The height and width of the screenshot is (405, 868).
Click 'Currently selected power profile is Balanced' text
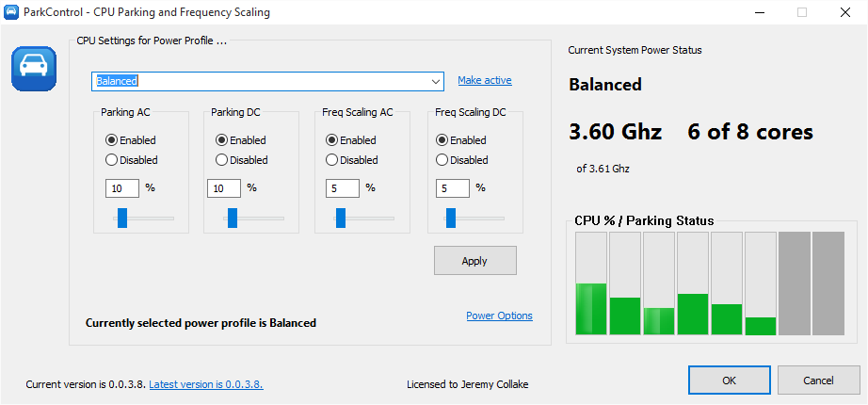pos(201,323)
